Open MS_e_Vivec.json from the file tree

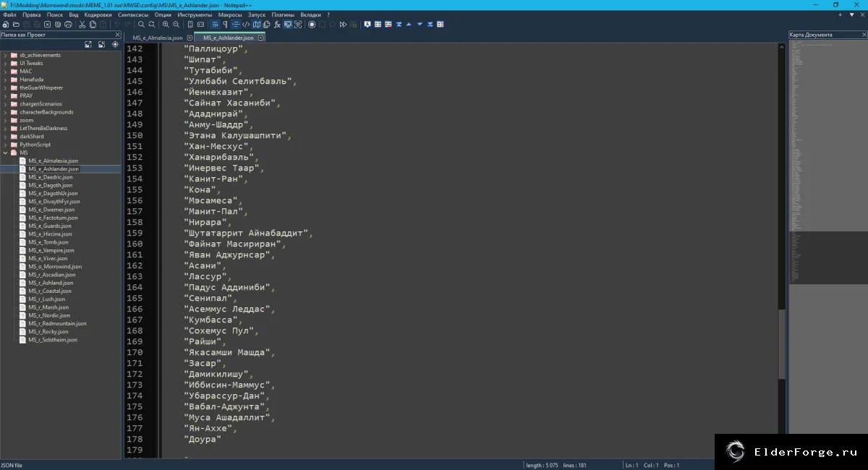coord(48,258)
